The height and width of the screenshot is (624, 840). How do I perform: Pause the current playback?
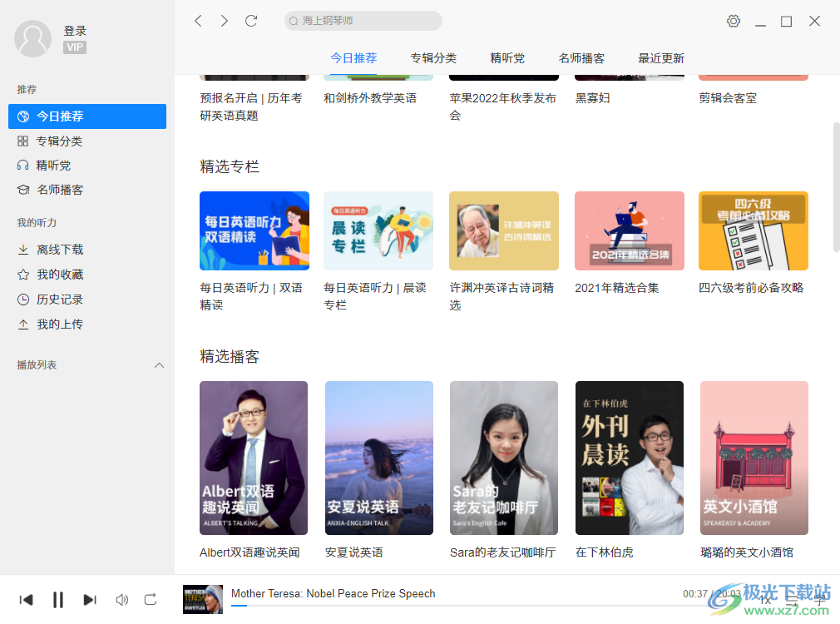57,599
